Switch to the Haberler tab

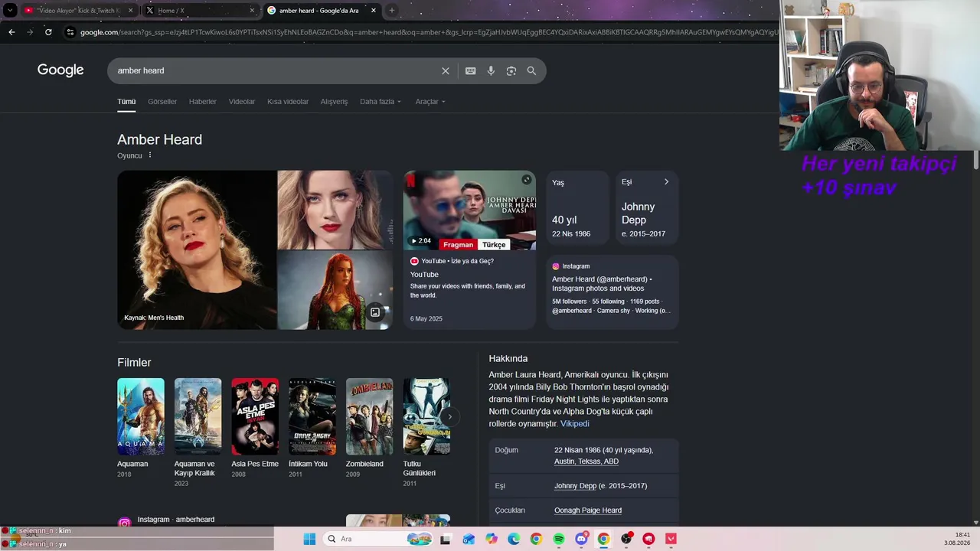click(203, 102)
